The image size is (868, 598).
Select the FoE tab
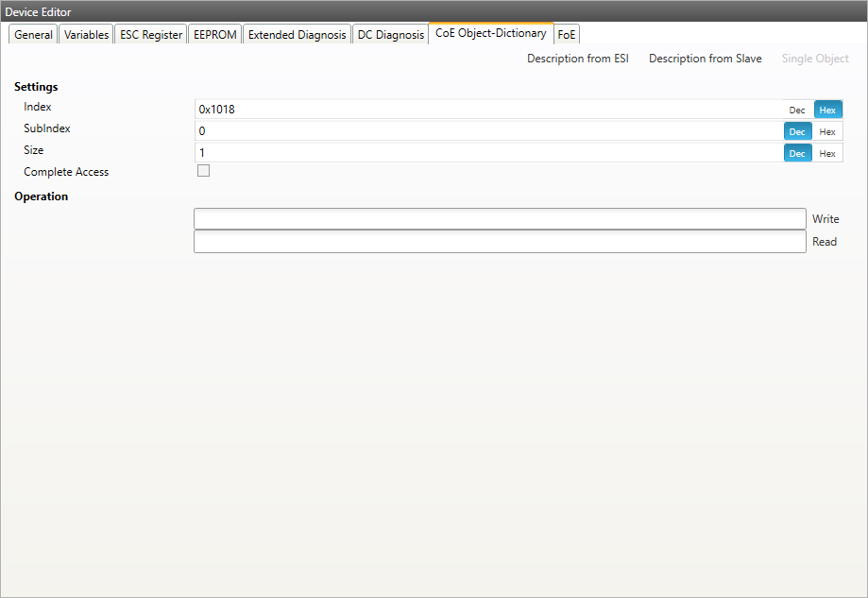click(567, 35)
